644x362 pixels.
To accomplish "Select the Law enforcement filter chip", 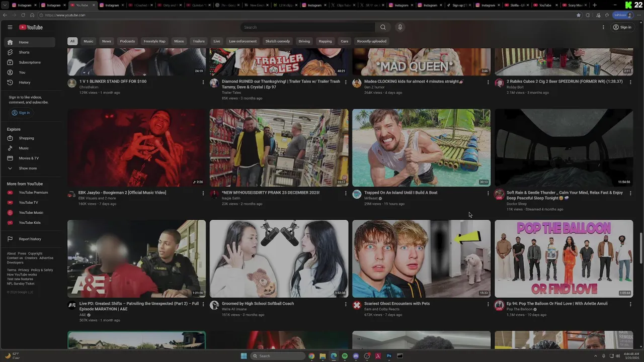I will pyautogui.click(x=243, y=41).
